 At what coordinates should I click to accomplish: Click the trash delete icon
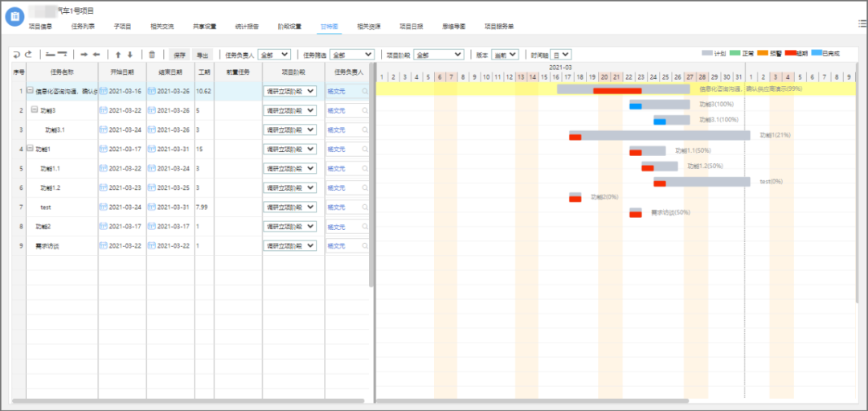point(152,54)
